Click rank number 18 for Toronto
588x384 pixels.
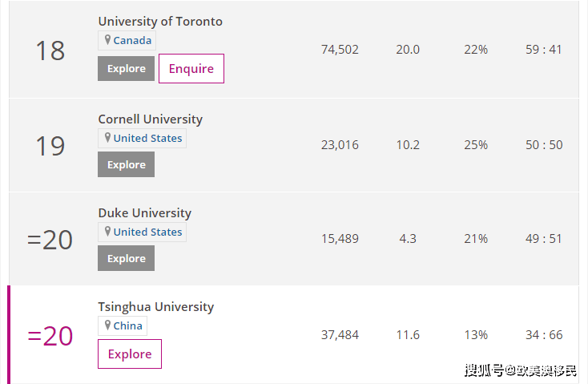click(x=50, y=51)
